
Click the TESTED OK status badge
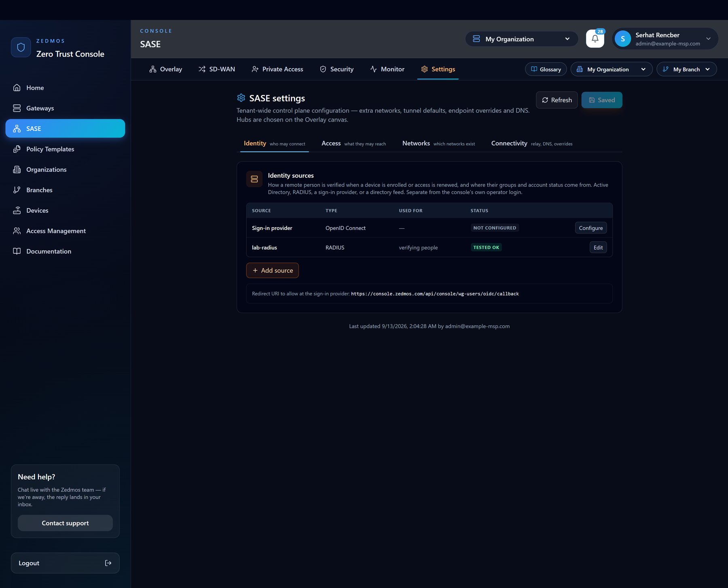[486, 247]
